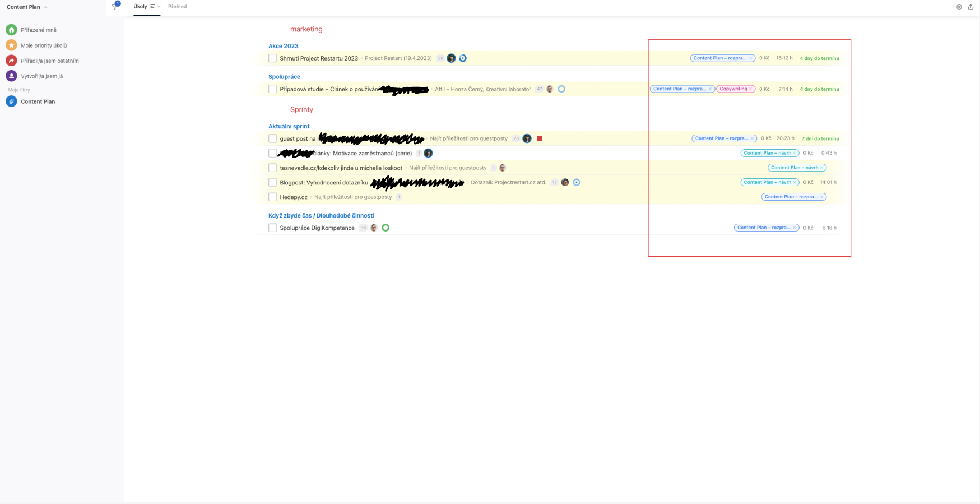Open the Spolupráce DigiKompetence task title
The image size is (980, 504).
pos(317,228)
